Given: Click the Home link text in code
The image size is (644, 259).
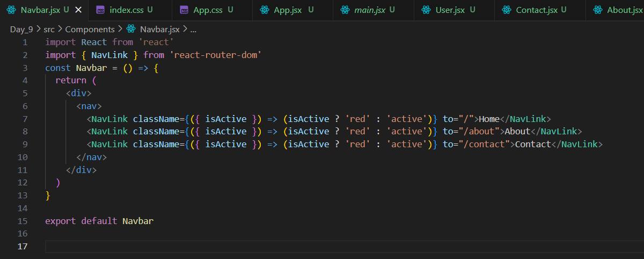Looking at the screenshot, I should [x=489, y=119].
